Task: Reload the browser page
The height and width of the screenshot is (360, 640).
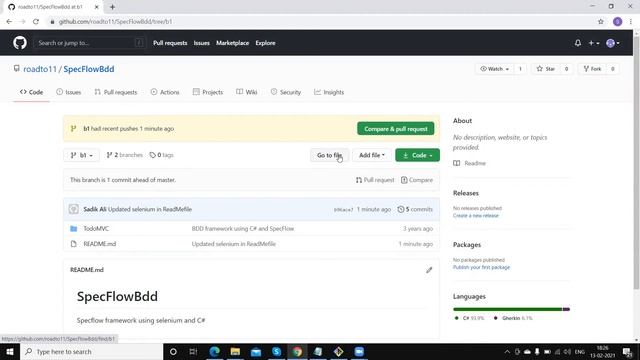Action: pos(36,22)
